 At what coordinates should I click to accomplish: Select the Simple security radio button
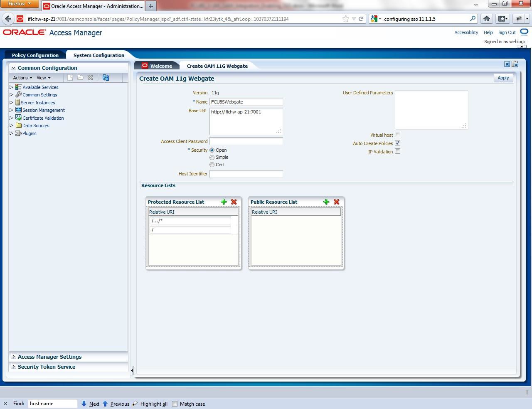click(212, 158)
